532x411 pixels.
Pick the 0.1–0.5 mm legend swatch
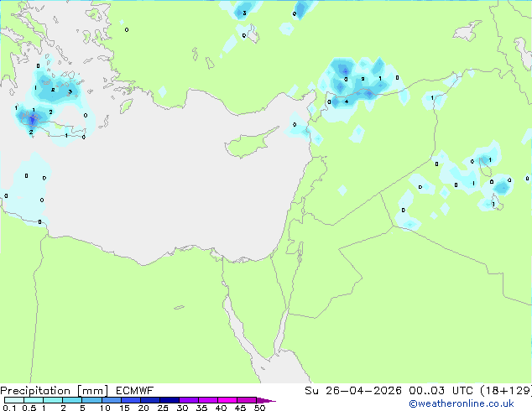(14, 400)
